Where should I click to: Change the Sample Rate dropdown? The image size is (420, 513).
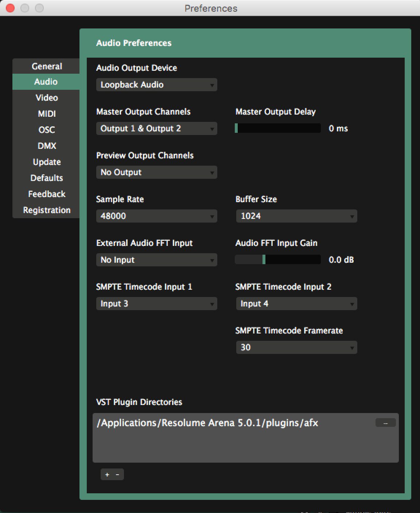[156, 216]
